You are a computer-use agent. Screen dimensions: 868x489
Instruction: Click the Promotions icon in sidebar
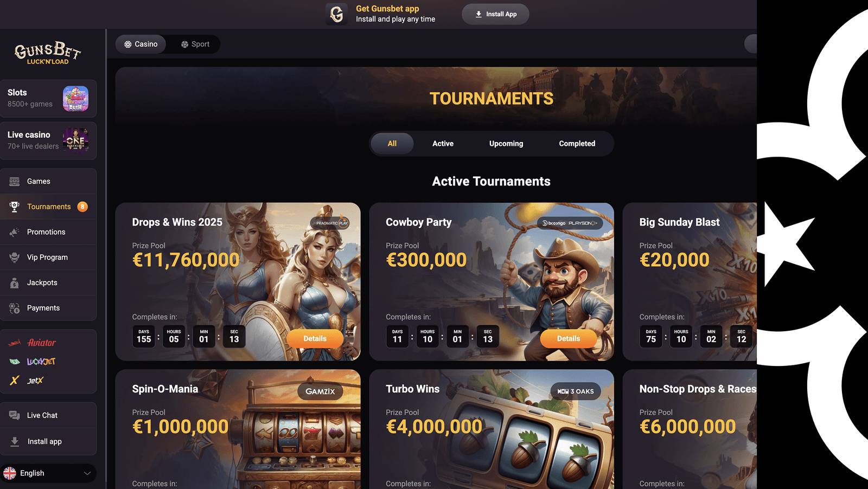(x=15, y=232)
